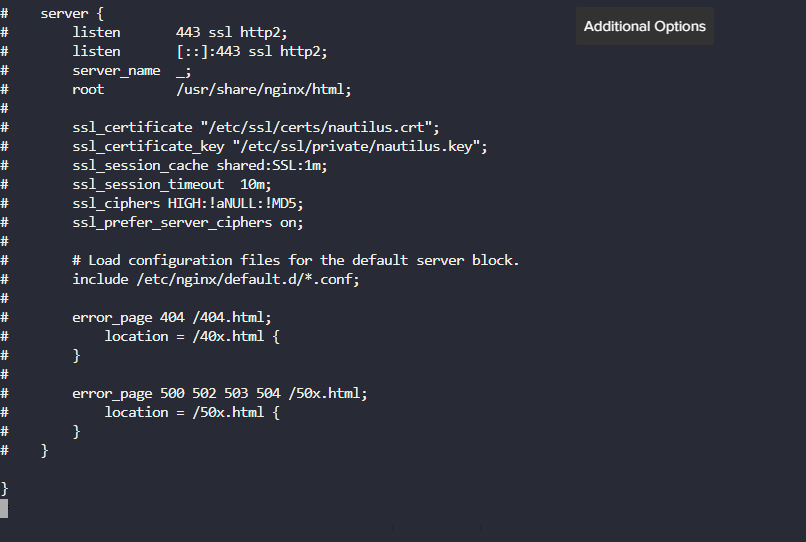Click the error_page 500 502 503 504 line
This screenshot has width=806, height=542.
pyautogui.click(x=219, y=393)
